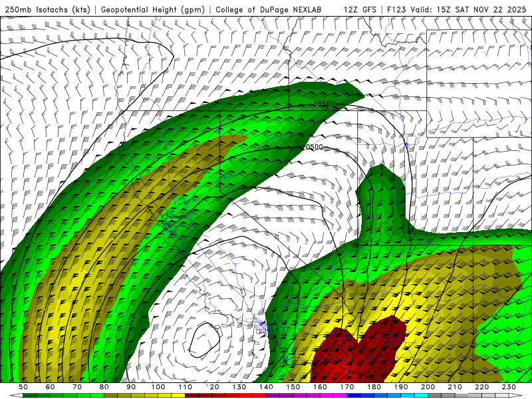Click the 160 value on the color scale

(x=320, y=387)
